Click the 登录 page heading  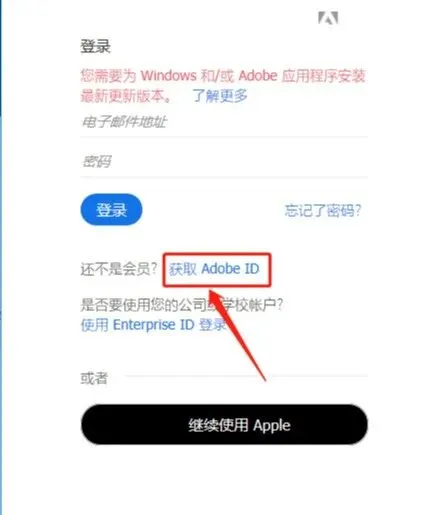[95, 46]
